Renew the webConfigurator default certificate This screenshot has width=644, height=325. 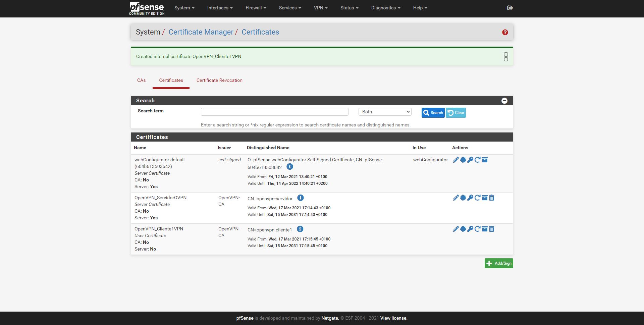point(477,160)
